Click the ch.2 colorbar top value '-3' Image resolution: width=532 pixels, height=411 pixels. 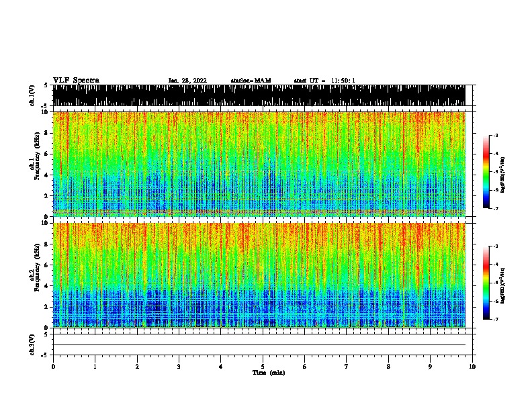click(x=496, y=246)
